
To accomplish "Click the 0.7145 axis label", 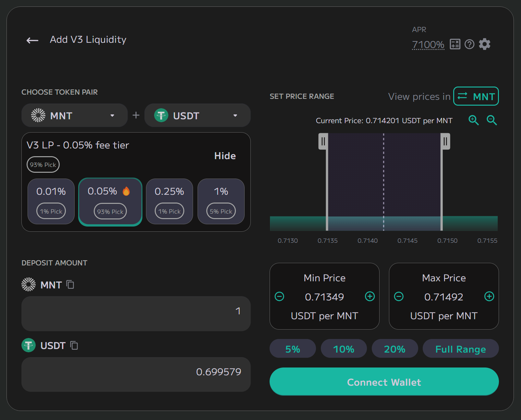I will tap(407, 241).
